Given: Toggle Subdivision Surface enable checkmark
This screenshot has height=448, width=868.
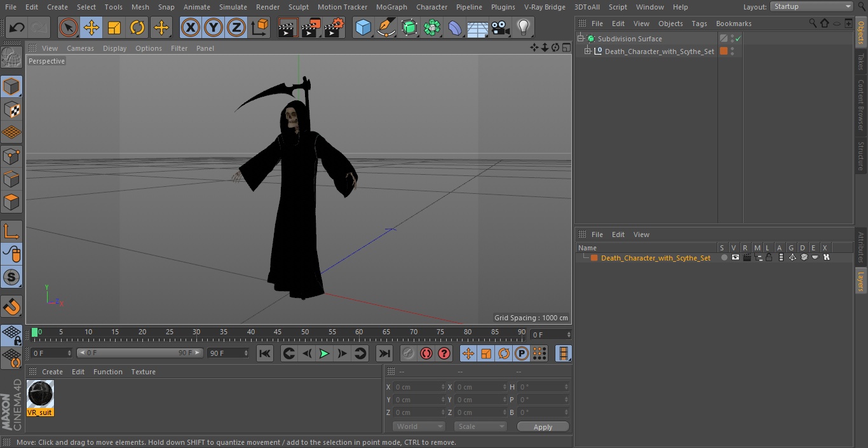Looking at the screenshot, I should [x=738, y=39].
